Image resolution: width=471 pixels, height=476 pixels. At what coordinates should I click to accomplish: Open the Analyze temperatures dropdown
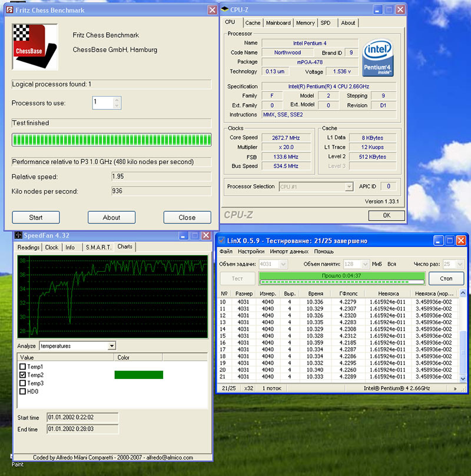(x=112, y=346)
